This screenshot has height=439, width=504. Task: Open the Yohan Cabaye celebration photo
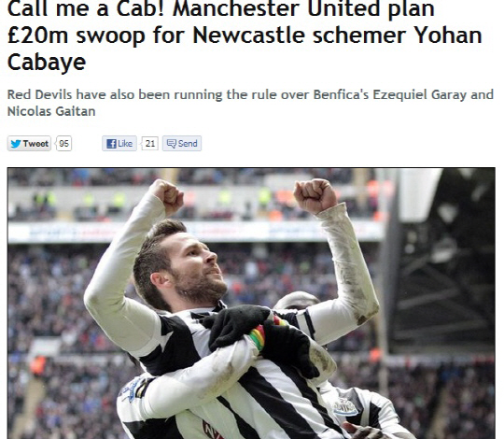[x=251, y=303]
